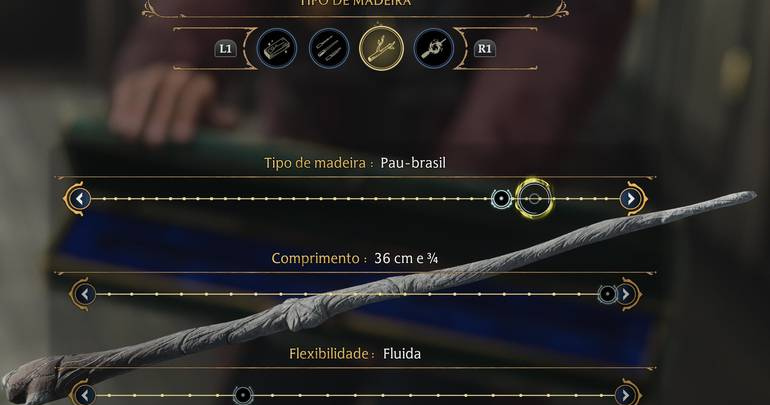Click the TIPO DE MADEIRA header title

[356, 3]
